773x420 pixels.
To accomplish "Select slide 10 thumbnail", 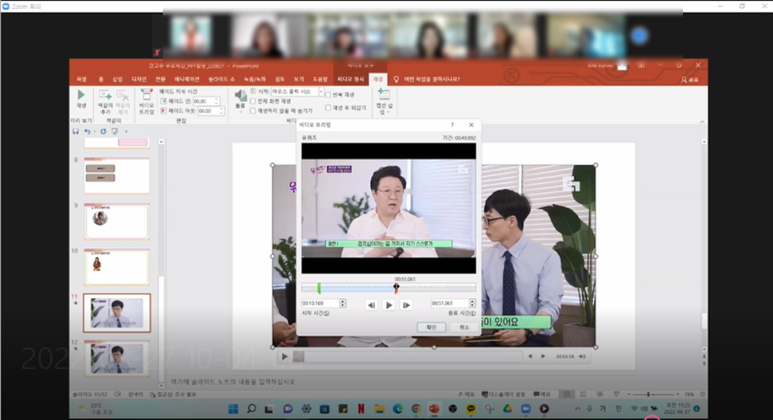I will (x=117, y=267).
